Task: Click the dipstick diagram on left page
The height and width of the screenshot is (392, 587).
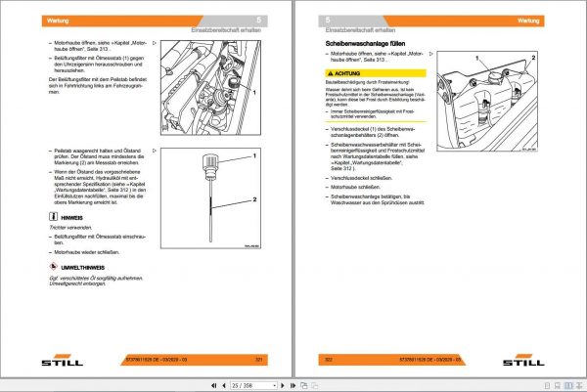Action: tap(210, 198)
